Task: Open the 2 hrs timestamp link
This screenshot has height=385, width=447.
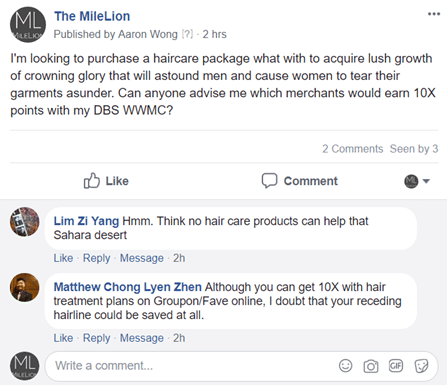Action: (x=214, y=34)
